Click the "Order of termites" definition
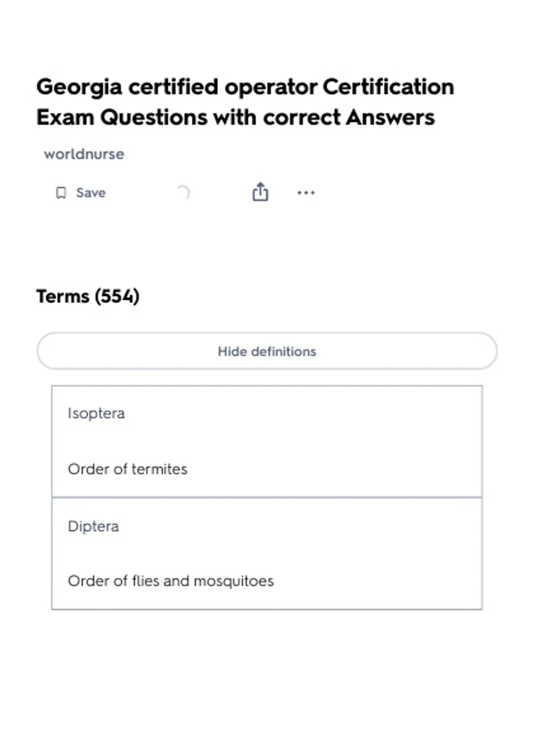 click(x=128, y=469)
